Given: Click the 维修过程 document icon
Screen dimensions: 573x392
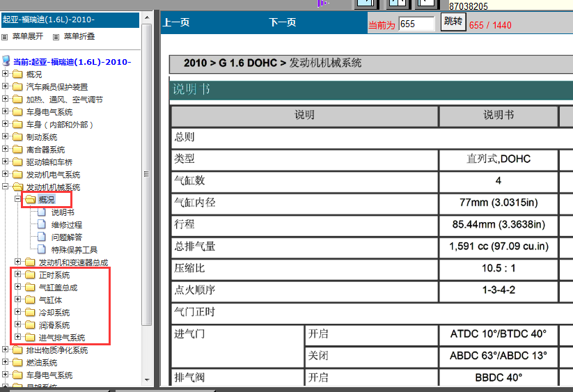Looking at the screenshot, I should click(x=42, y=224).
